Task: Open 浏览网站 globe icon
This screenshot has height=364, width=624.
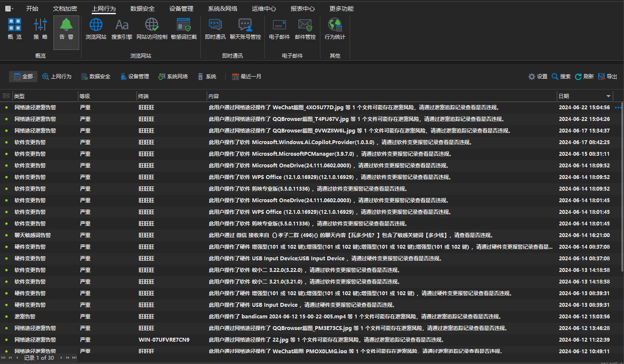Action: coord(96,29)
